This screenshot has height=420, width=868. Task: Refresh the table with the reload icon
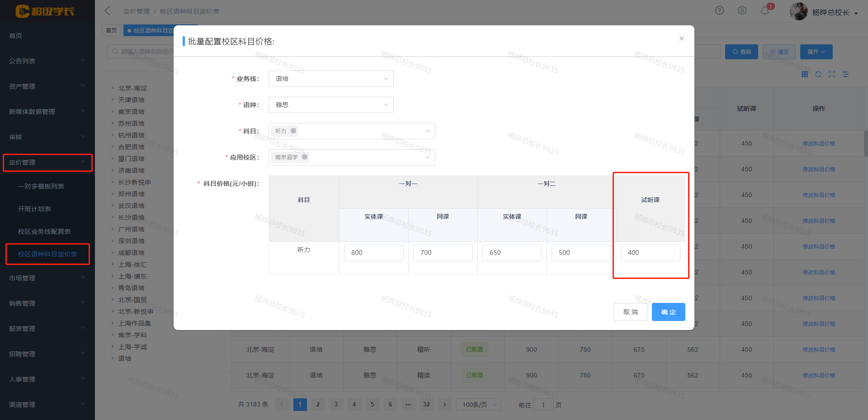(818, 74)
